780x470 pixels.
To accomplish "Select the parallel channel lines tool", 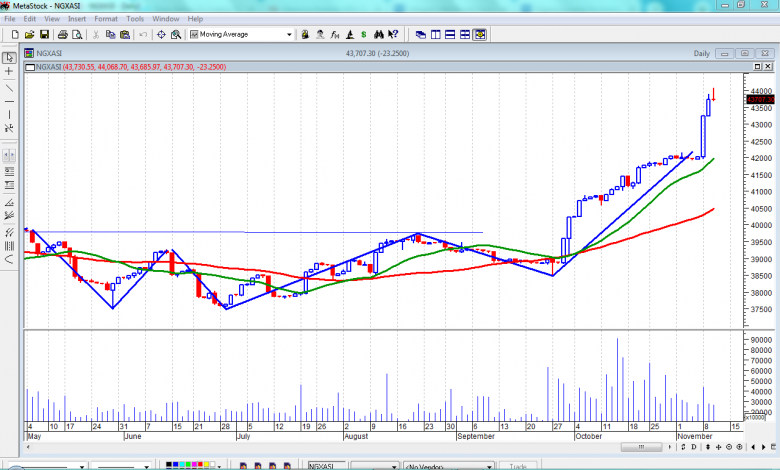I will [x=9, y=232].
